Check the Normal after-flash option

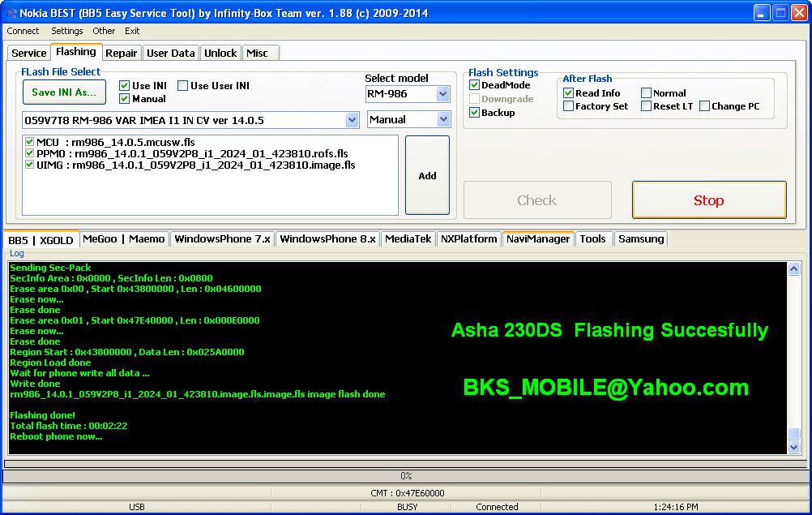click(646, 92)
